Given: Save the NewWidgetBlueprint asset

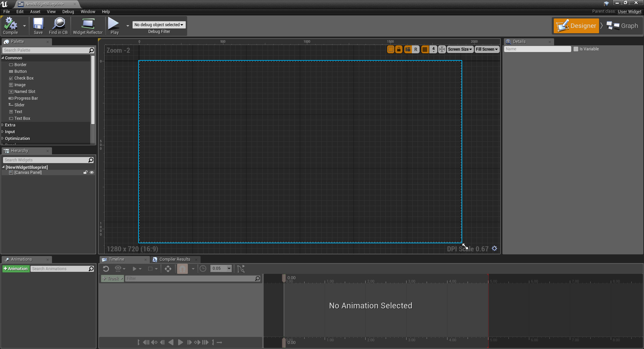Looking at the screenshot, I should click(38, 26).
